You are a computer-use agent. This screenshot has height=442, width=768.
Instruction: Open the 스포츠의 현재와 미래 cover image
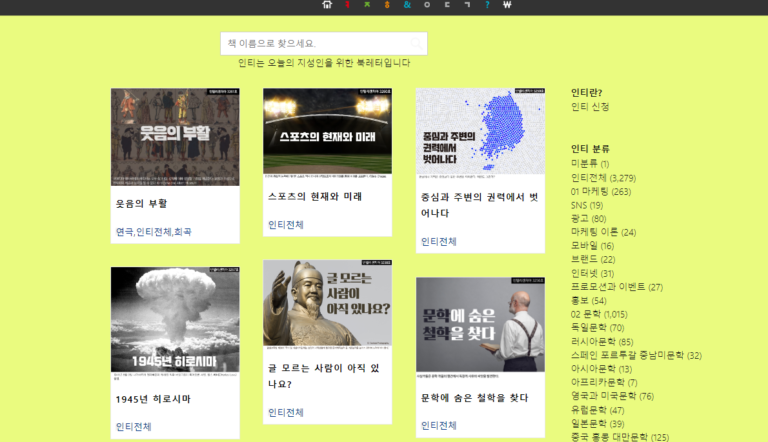[x=327, y=133]
